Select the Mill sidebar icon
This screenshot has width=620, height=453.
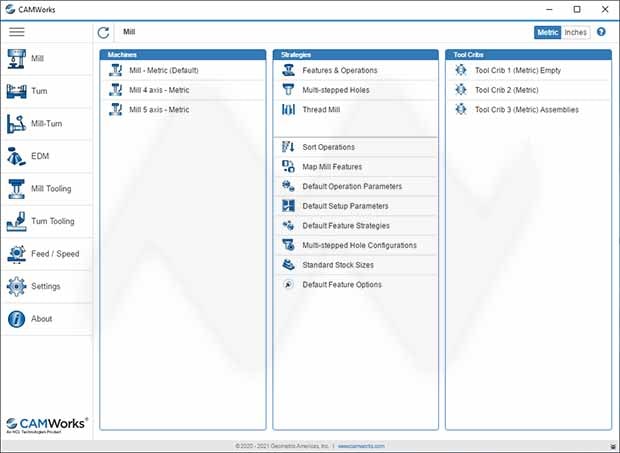click(17, 59)
